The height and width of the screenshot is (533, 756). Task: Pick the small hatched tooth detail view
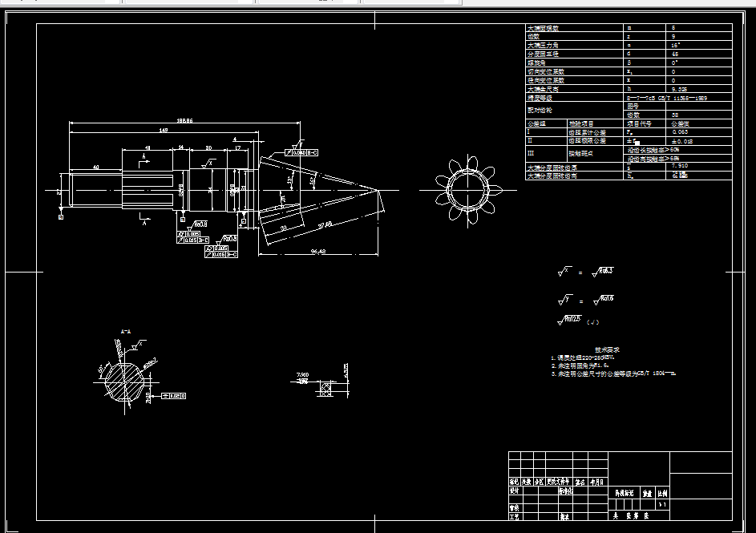pyautogui.click(x=326, y=388)
